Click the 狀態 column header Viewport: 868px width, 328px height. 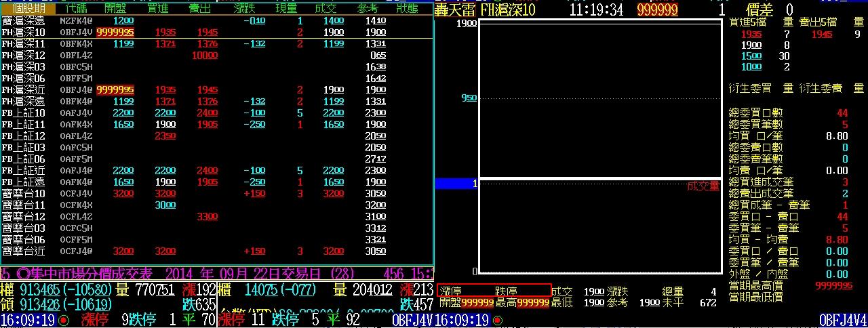pos(408,9)
